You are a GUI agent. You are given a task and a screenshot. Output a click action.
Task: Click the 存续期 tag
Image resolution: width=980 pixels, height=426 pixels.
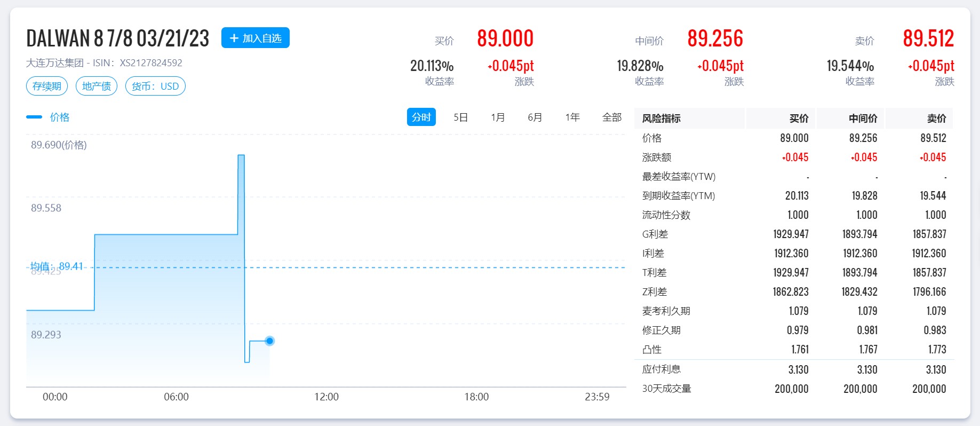(x=47, y=86)
